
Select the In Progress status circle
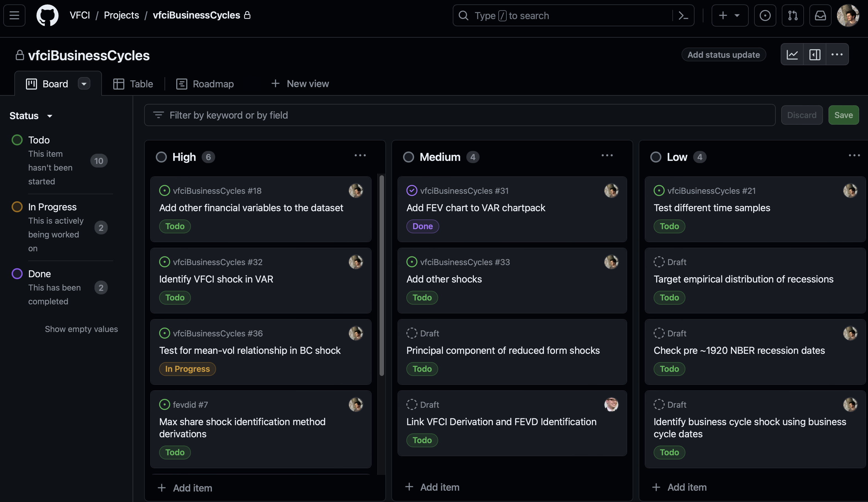tap(17, 207)
